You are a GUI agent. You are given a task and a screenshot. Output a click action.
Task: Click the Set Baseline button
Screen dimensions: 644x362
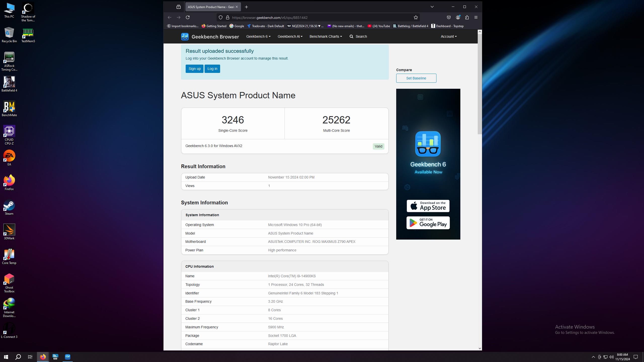[416, 78]
